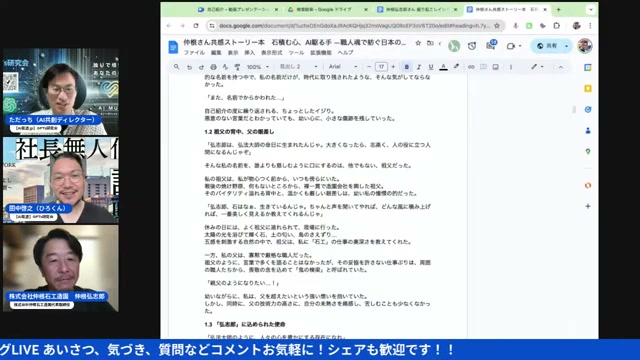Screen dimensions: 640x360
Task: Open the Google Docs home icon
Action: tap(173, 47)
